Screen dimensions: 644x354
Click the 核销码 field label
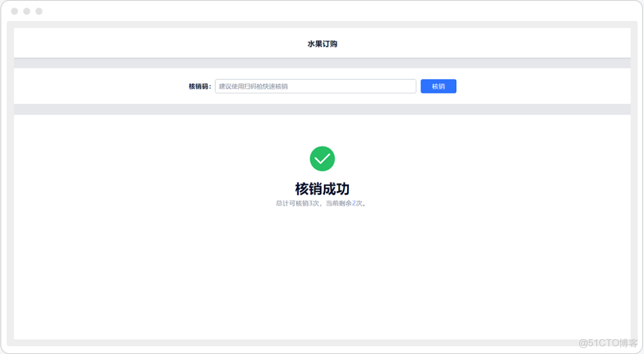pyautogui.click(x=199, y=86)
